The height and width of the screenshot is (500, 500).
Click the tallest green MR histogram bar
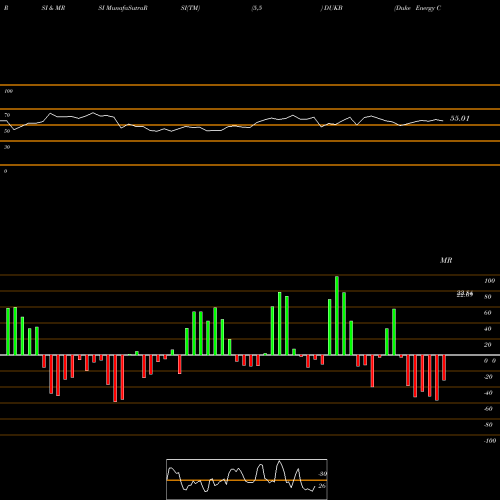click(x=337, y=315)
